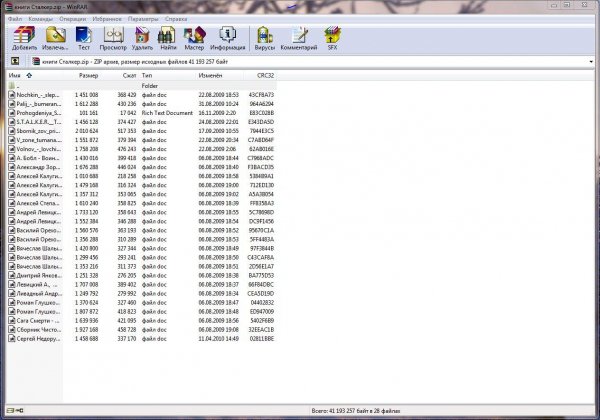Screen dimensions: 600x420
Task: Click the file icon of Ливадный Андр
Action: [x=12, y=293]
